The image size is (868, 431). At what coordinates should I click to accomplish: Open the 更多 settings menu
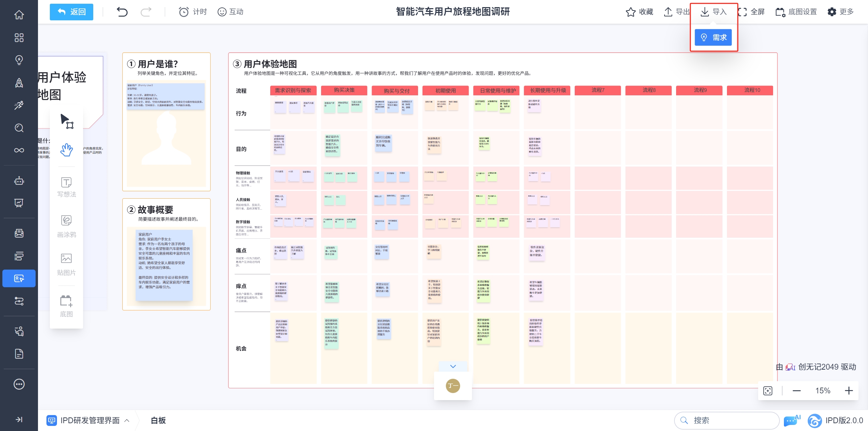[840, 12]
